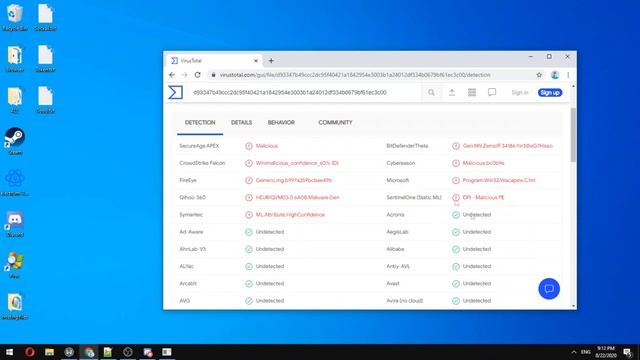This screenshot has width=640, height=360.
Task: Click the upload file icon in VirusTotal header
Action: (452, 93)
